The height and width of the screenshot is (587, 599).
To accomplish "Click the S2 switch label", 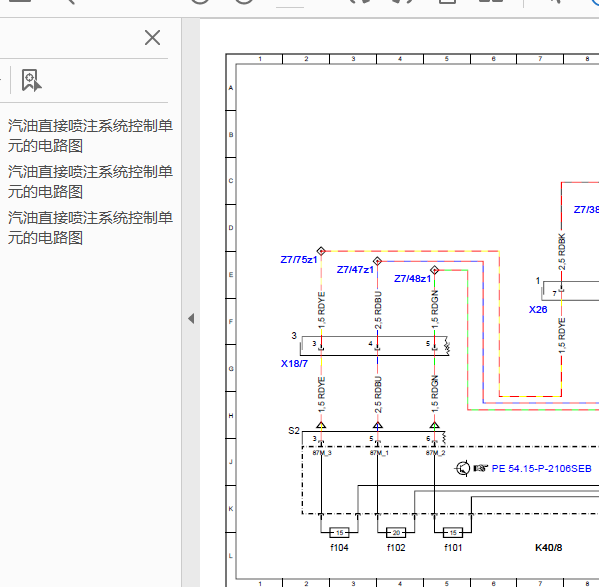I will pyautogui.click(x=294, y=431).
